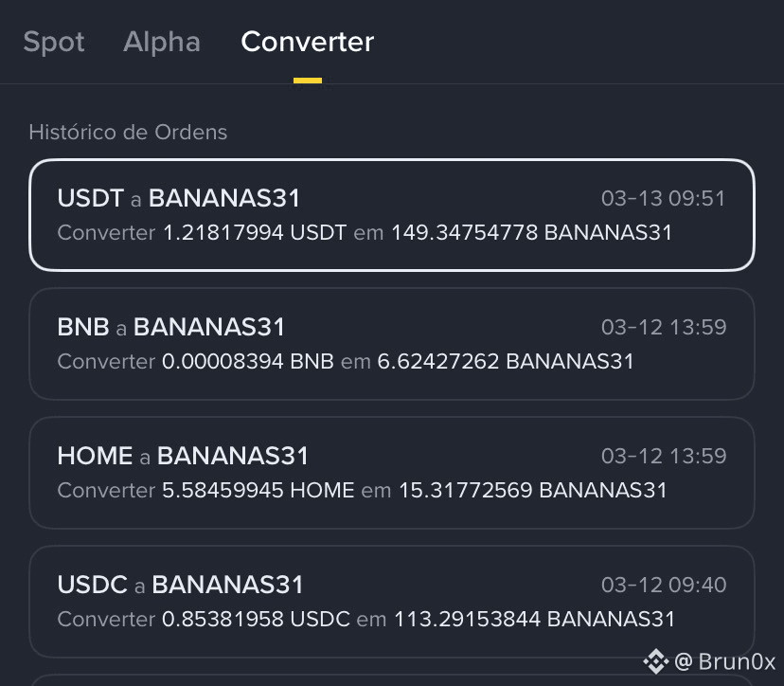Select the Converter tab
Image resolution: width=784 pixels, height=686 pixels.
[308, 42]
